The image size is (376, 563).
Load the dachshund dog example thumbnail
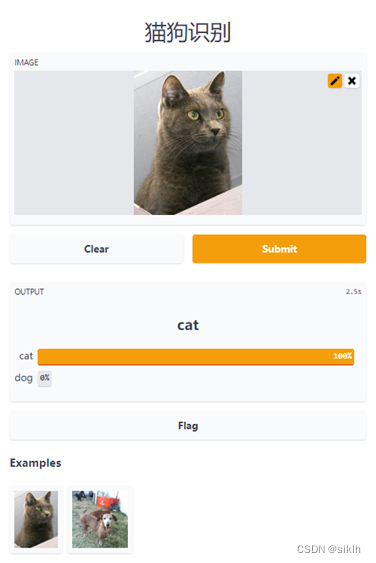point(100,519)
